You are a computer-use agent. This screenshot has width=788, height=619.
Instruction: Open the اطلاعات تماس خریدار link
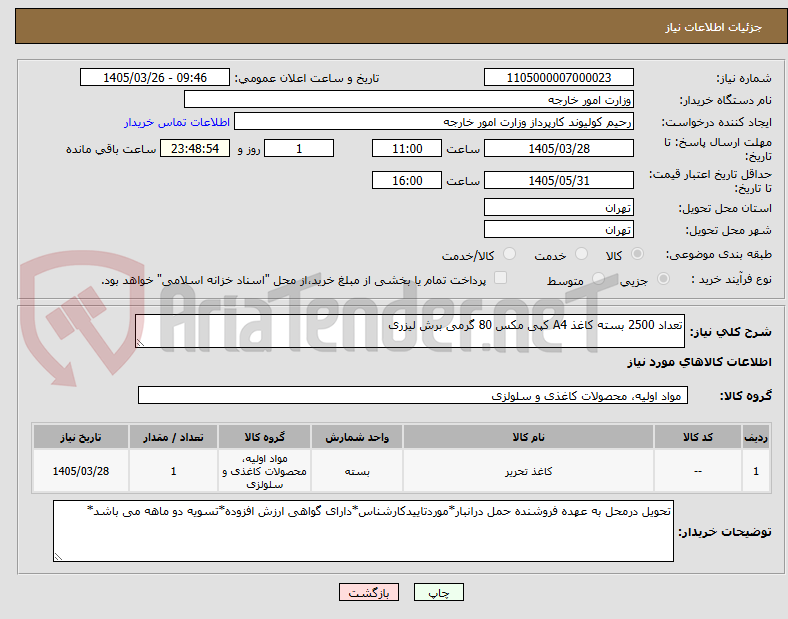[x=177, y=123]
